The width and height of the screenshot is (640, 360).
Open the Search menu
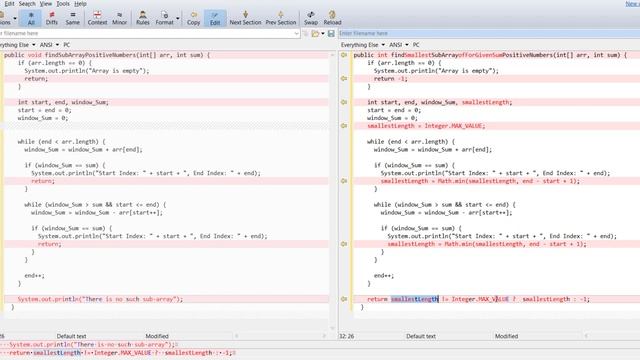(27, 4)
